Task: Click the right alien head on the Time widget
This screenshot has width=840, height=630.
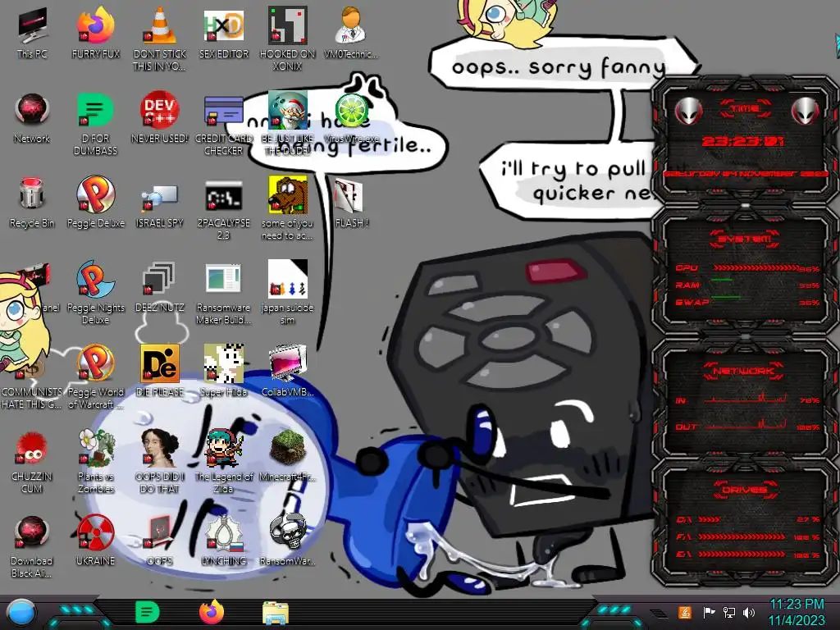Action: (x=805, y=112)
